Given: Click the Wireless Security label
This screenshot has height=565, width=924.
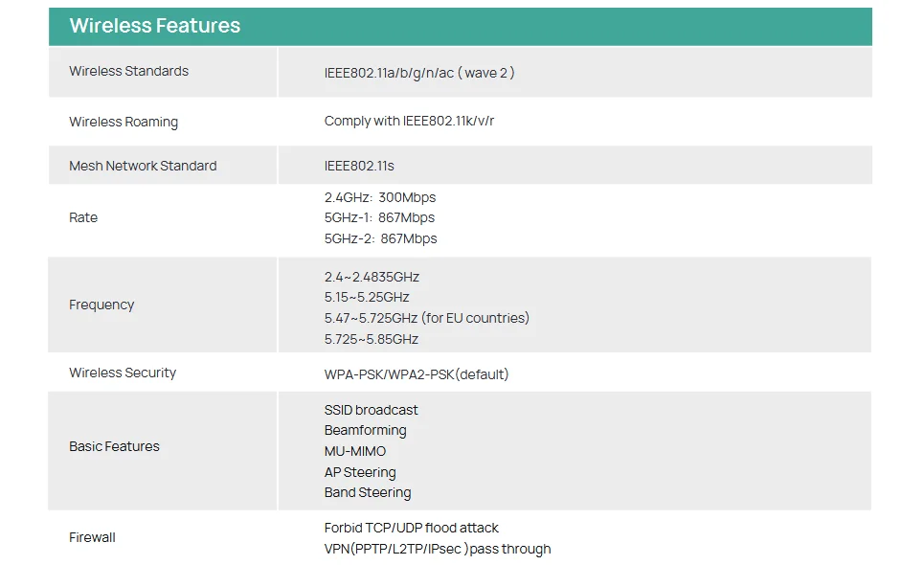Looking at the screenshot, I should tap(123, 373).
